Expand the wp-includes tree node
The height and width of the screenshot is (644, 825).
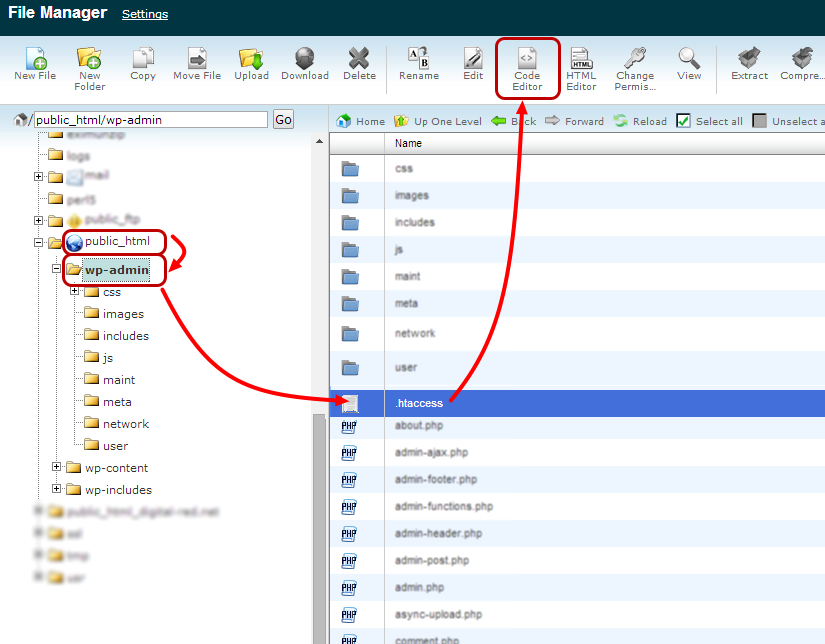(x=56, y=489)
